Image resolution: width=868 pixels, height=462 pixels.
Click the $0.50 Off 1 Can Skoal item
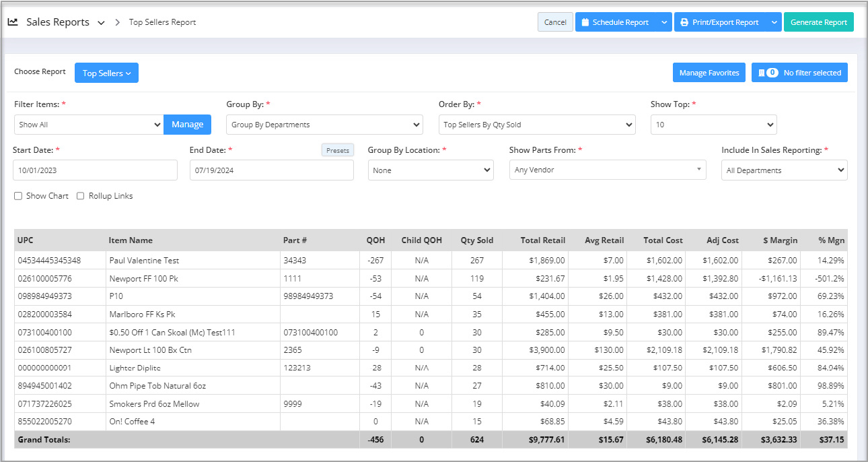(x=172, y=333)
